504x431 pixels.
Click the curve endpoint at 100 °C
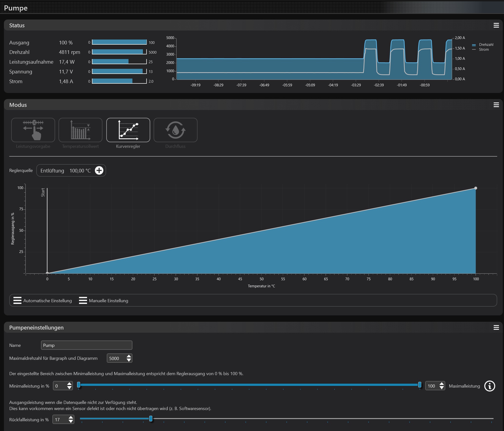(x=476, y=188)
